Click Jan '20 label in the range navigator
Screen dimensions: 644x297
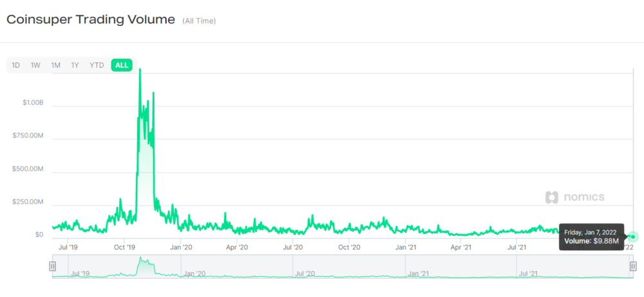pos(195,273)
